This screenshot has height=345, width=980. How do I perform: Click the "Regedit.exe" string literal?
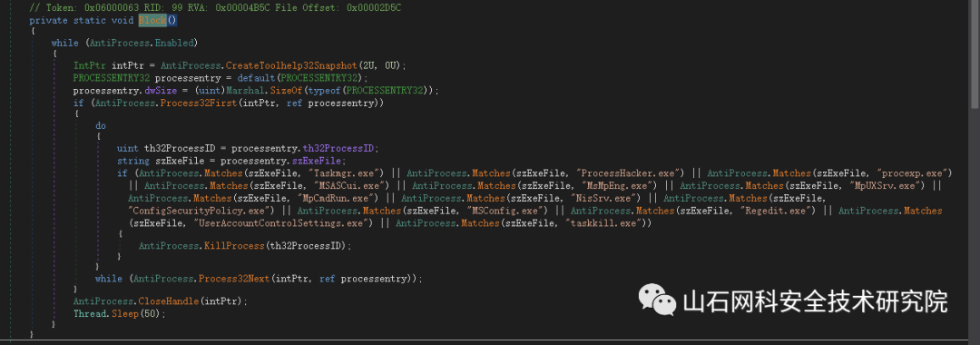(x=779, y=211)
